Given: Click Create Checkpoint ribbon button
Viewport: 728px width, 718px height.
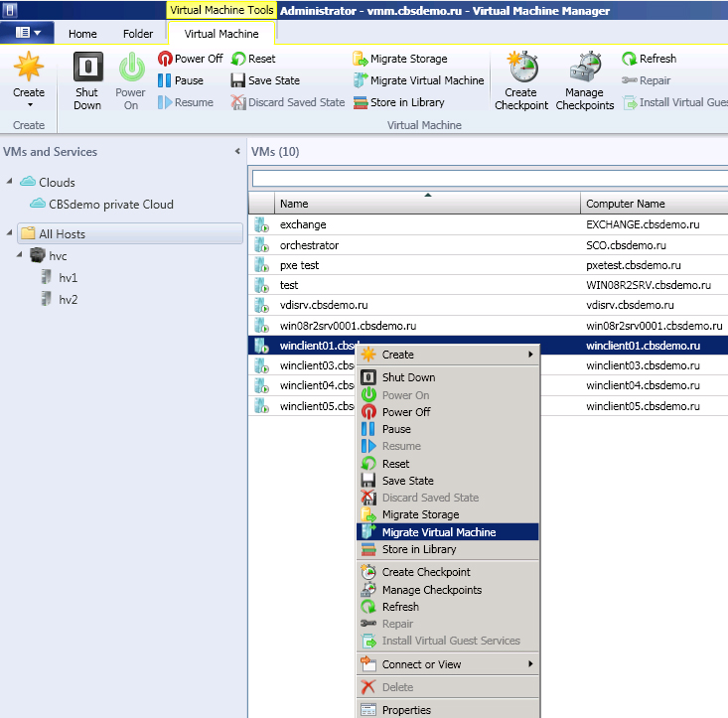Looking at the screenshot, I should 521,81.
